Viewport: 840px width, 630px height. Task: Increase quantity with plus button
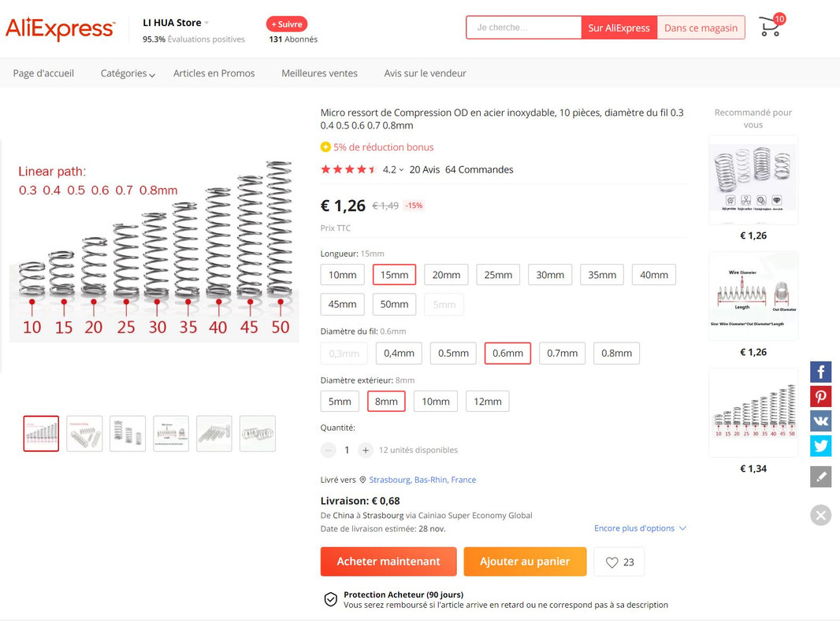point(366,450)
